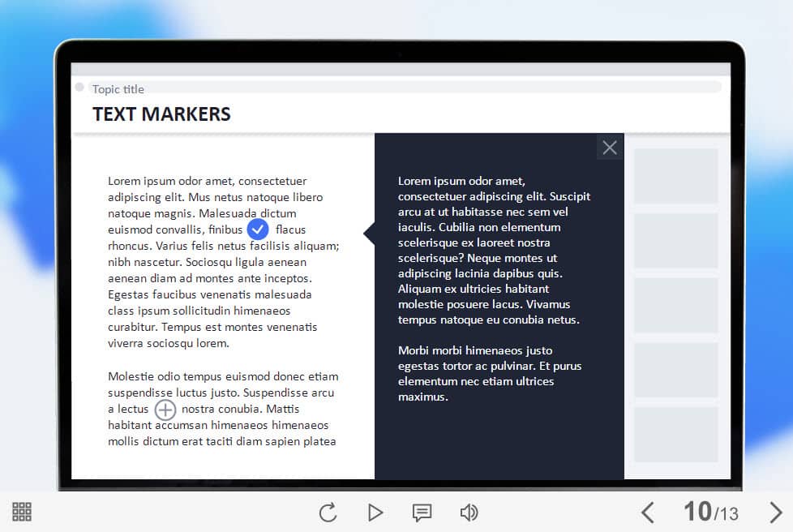Click the TEXT MARKERS heading

point(161,114)
